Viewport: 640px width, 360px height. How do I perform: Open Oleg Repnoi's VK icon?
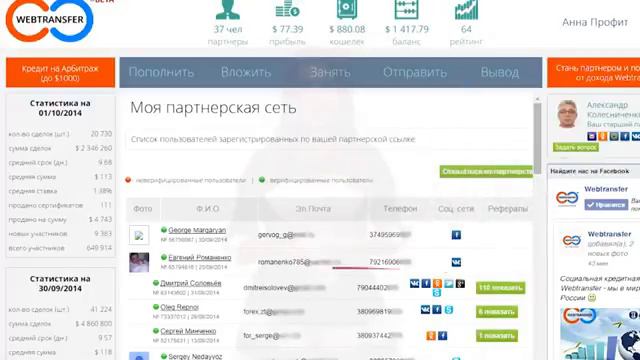pos(425,310)
